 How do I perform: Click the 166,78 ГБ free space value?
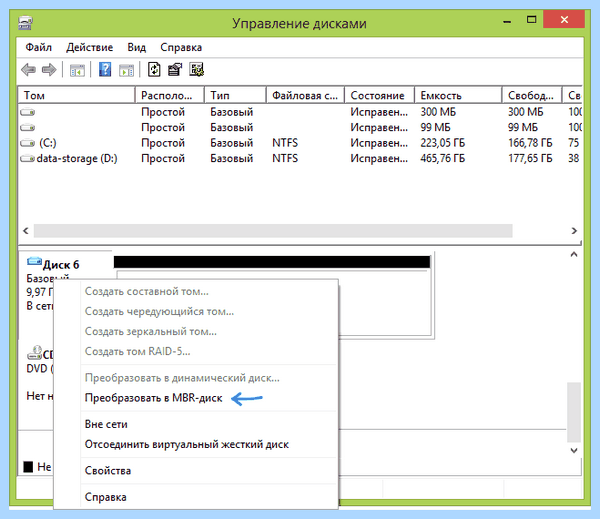(x=530, y=143)
